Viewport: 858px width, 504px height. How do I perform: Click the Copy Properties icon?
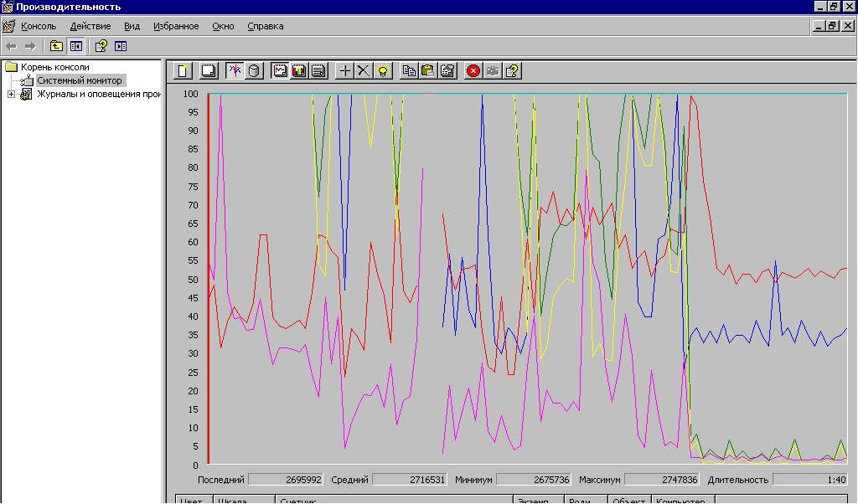tap(409, 71)
